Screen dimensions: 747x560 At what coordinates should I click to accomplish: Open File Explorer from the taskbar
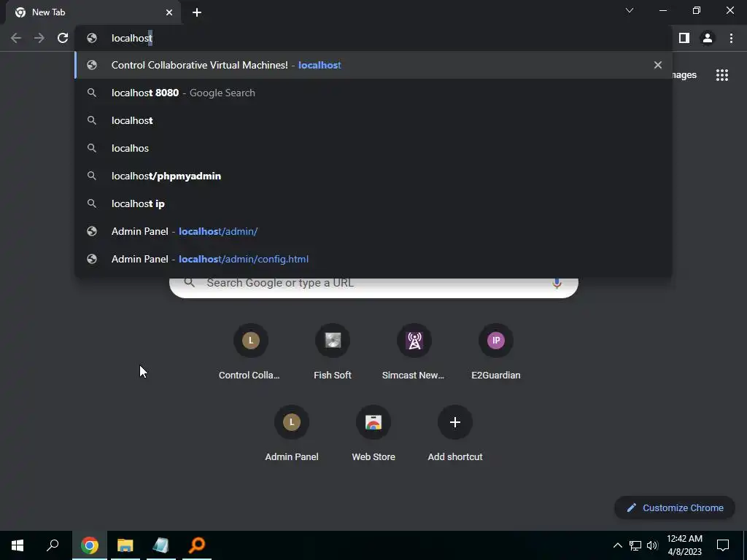point(125,545)
